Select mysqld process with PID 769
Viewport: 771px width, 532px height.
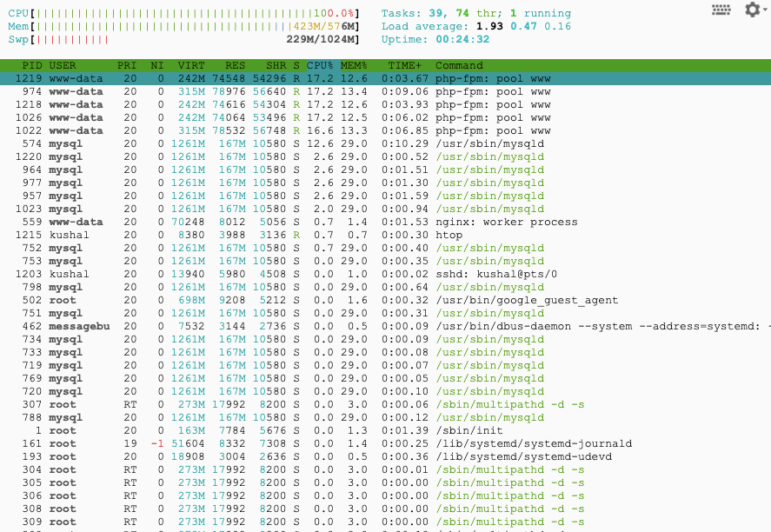pyautogui.click(x=386, y=378)
